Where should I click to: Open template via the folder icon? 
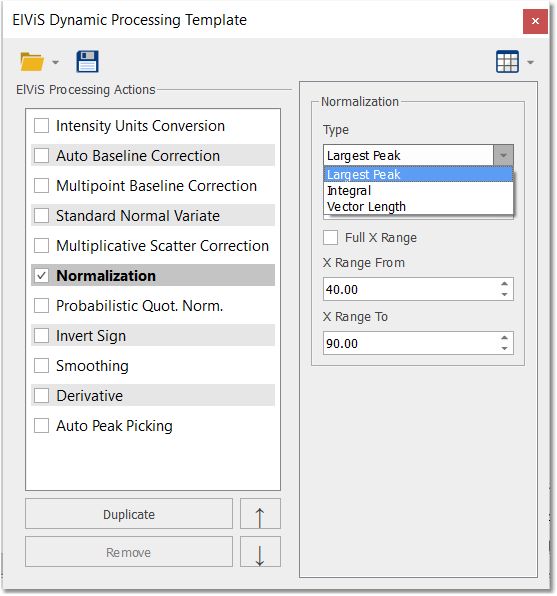coord(32,62)
